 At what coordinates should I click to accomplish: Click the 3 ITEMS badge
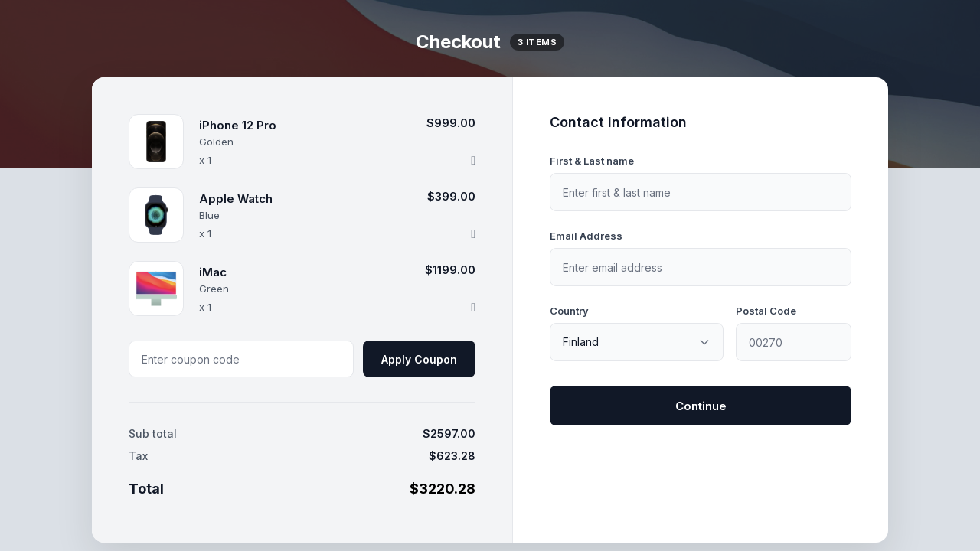pyautogui.click(x=537, y=42)
